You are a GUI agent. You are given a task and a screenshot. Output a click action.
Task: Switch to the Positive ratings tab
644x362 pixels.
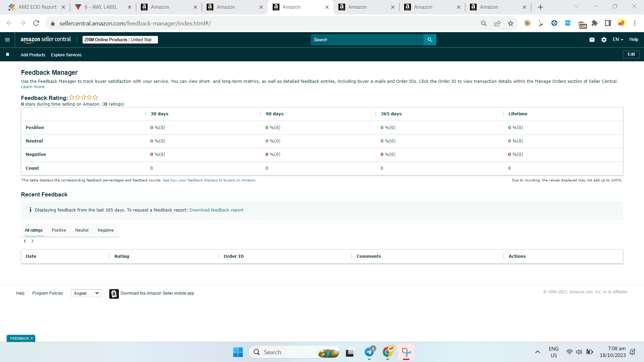click(x=59, y=230)
